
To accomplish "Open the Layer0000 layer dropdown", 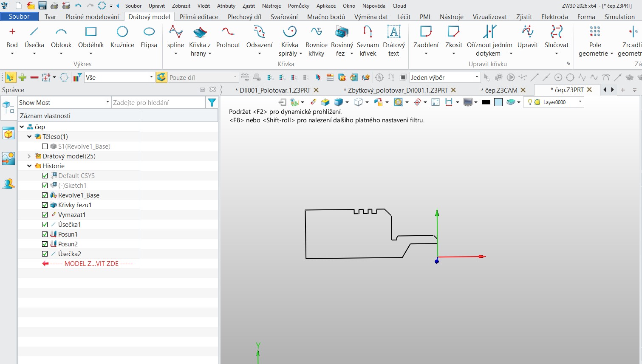I will (553, 102).
